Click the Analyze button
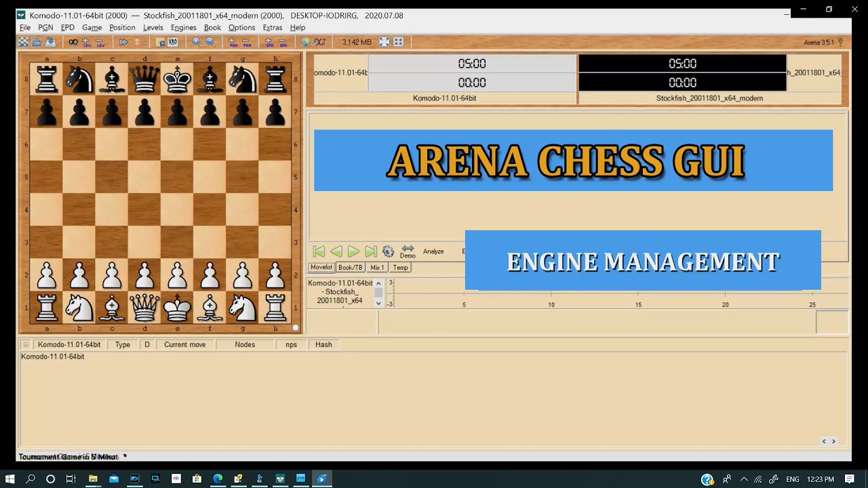Viewport: 868px width, 488px height. 433,251
